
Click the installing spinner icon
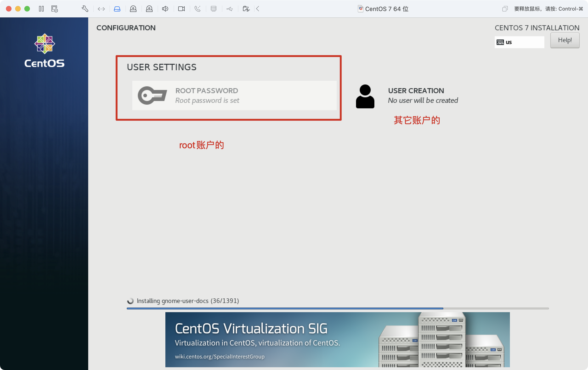pos(130,301)
